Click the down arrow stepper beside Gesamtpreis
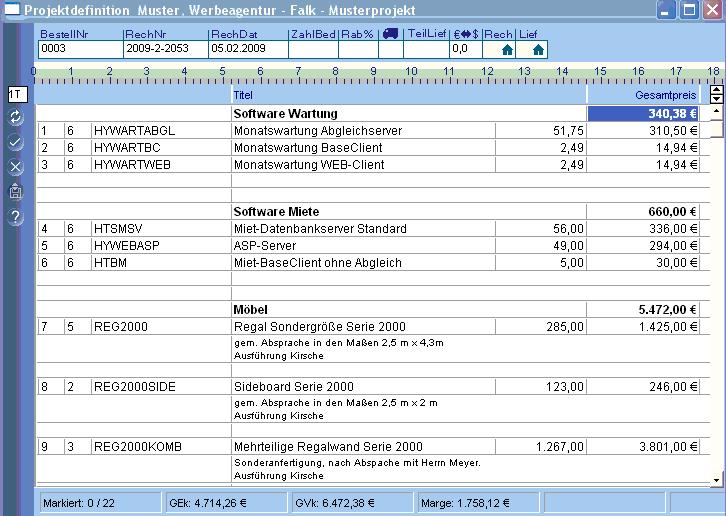 [716, 99]
